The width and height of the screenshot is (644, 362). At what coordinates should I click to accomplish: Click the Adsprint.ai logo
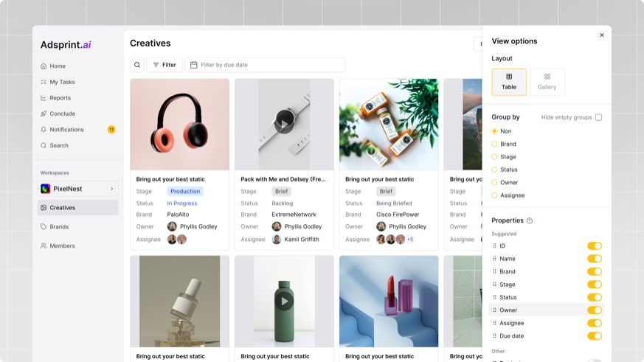click(66, 45)
